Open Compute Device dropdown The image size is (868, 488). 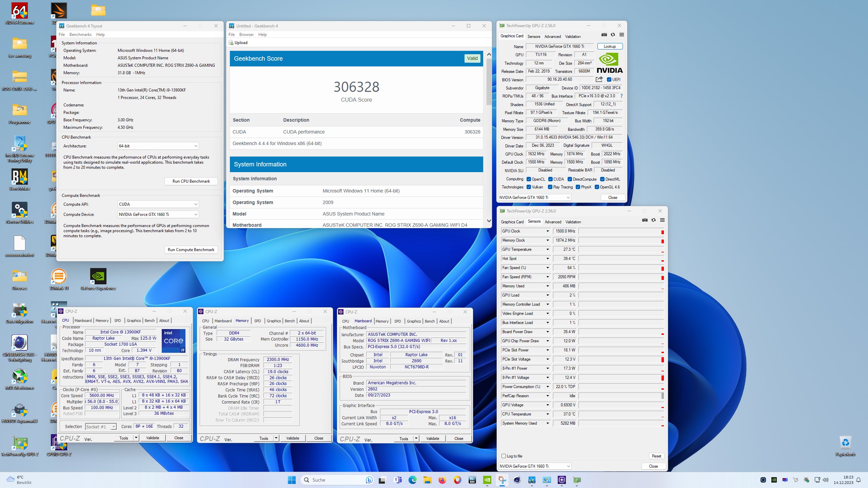(x=158, y=215)
